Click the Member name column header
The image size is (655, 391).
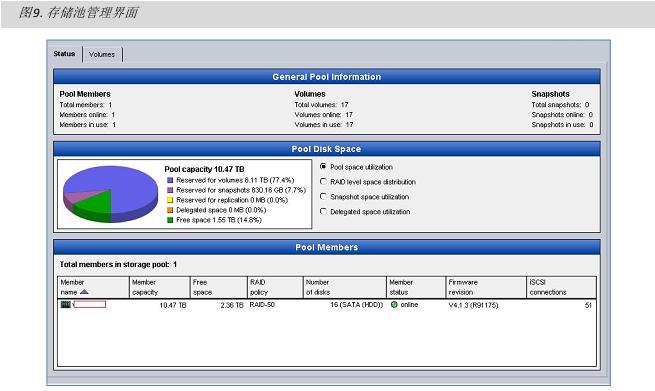(x=93, y=287)
